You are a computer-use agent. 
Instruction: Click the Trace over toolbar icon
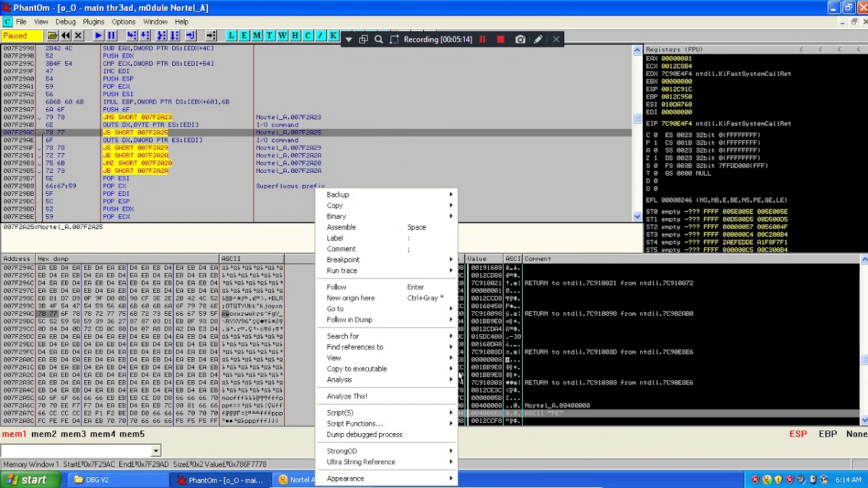tap(175, 35)
